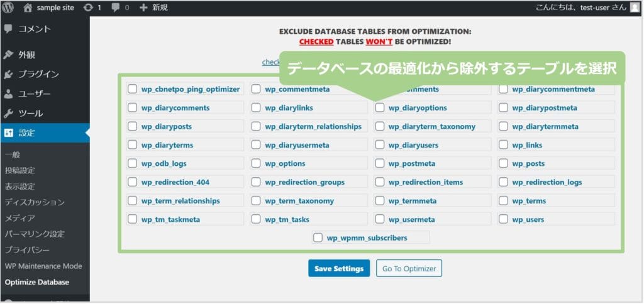Screen dimensions: 644x304
Task: Select the wp_redirection_logs checkbox
Action: (x=503, y=182)
